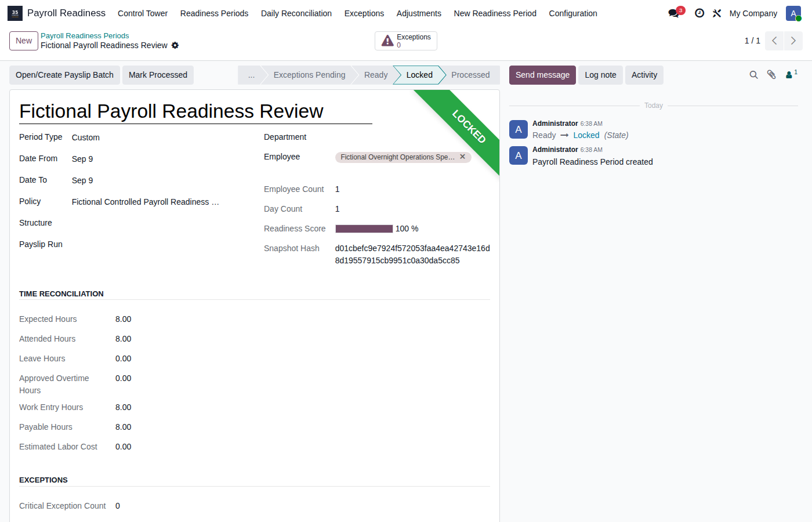Switch company via My Company

click(753, 13)
